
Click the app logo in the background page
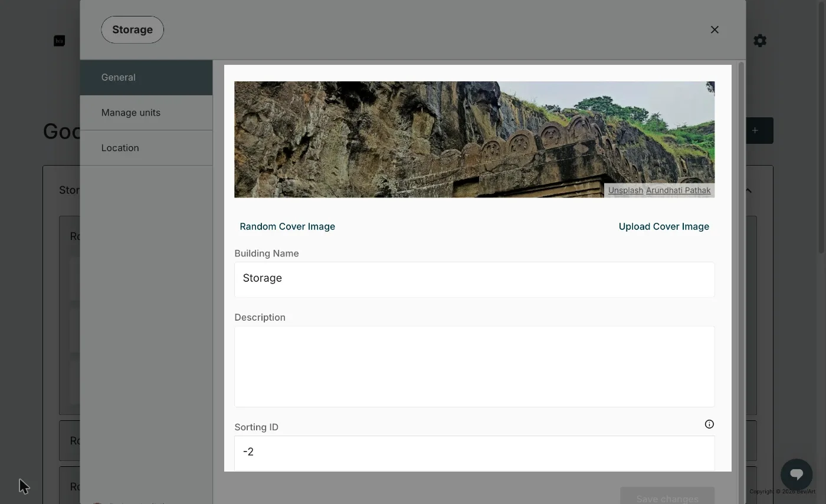(59, 41)
